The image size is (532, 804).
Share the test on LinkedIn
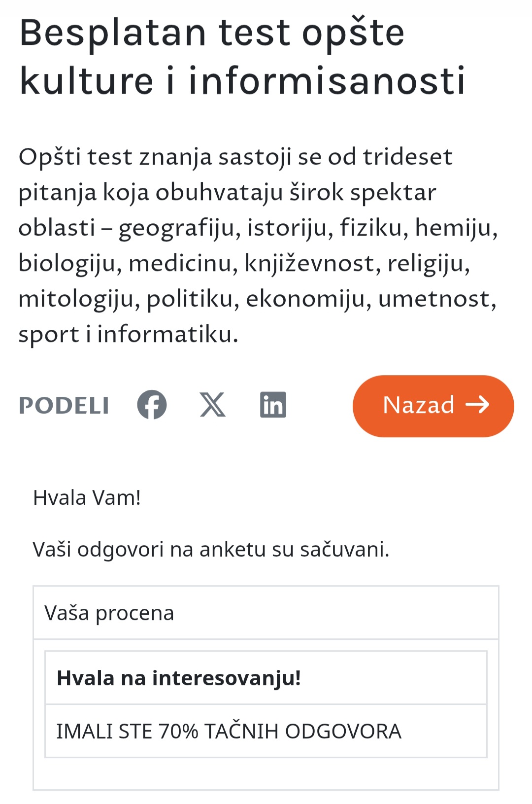click(273, 405)
